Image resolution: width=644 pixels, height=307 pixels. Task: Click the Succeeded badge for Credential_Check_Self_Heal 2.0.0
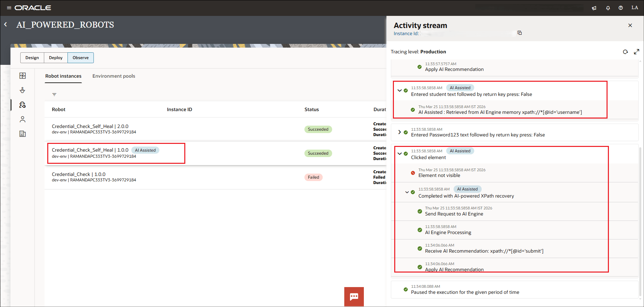pos(318,129)
